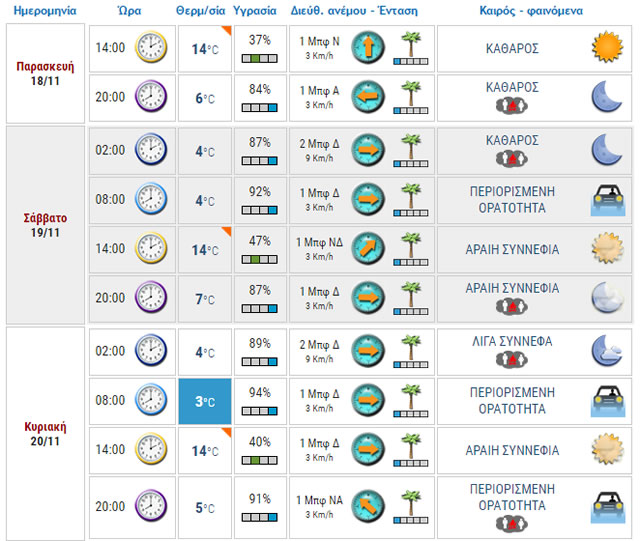Open the Σάββατο 19/11 date cell
The width and height of the screenshot is (640, 541).
click(44, 224)
